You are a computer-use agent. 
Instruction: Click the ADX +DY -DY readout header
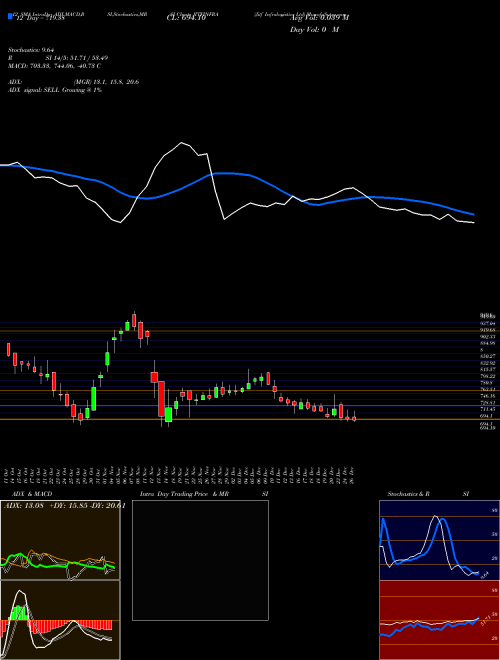64,506
